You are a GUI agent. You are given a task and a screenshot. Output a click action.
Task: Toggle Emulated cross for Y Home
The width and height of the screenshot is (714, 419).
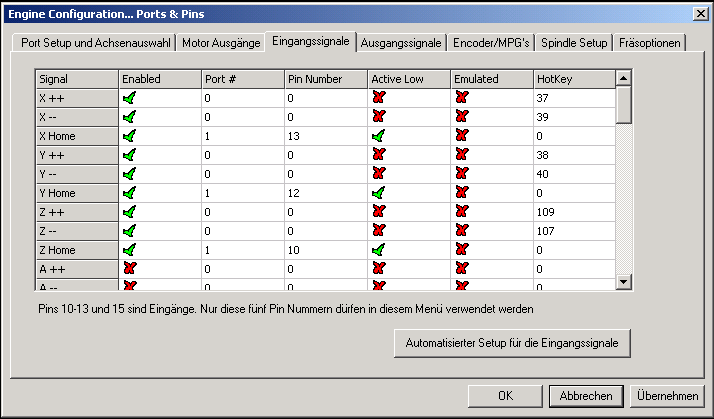coord(462,192)
